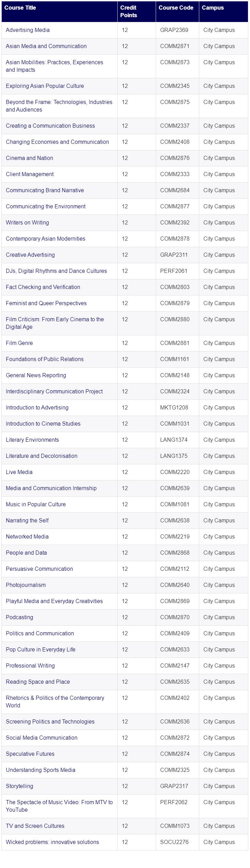Open DJs, Digital Rhythms and Dance Cultures
This screenshot has height=868, width=250.
point(56,271)
